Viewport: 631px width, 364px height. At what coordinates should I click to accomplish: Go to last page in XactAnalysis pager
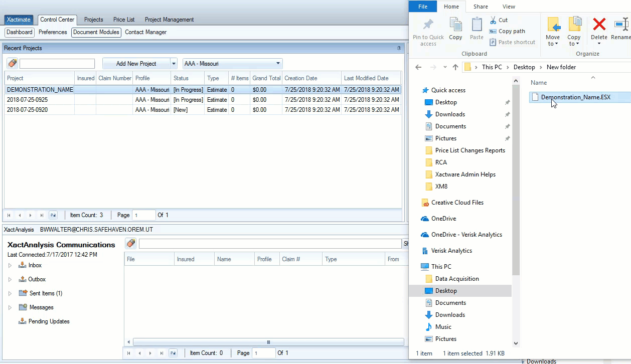click(x=162, y=353)
